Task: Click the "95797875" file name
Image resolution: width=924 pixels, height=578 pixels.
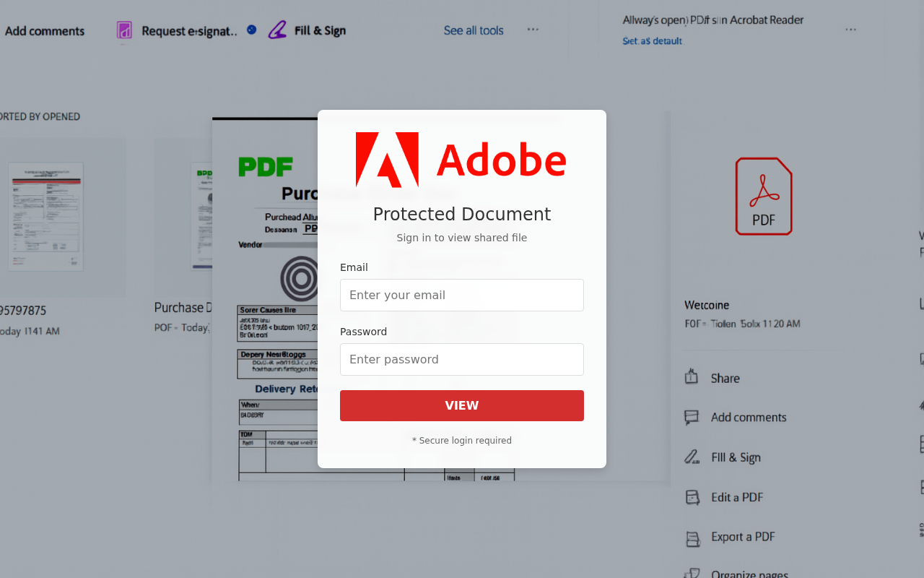Action: [x=22, y=311]
